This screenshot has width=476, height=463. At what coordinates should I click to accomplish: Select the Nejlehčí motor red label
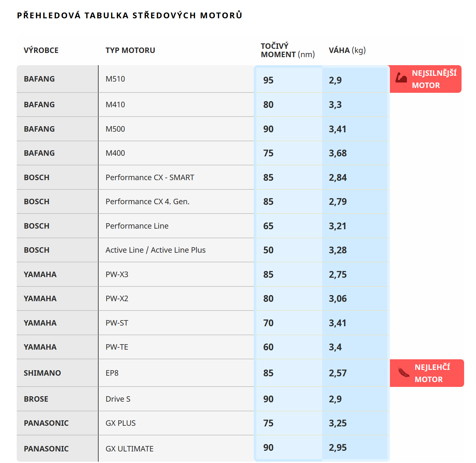(427, 373)
